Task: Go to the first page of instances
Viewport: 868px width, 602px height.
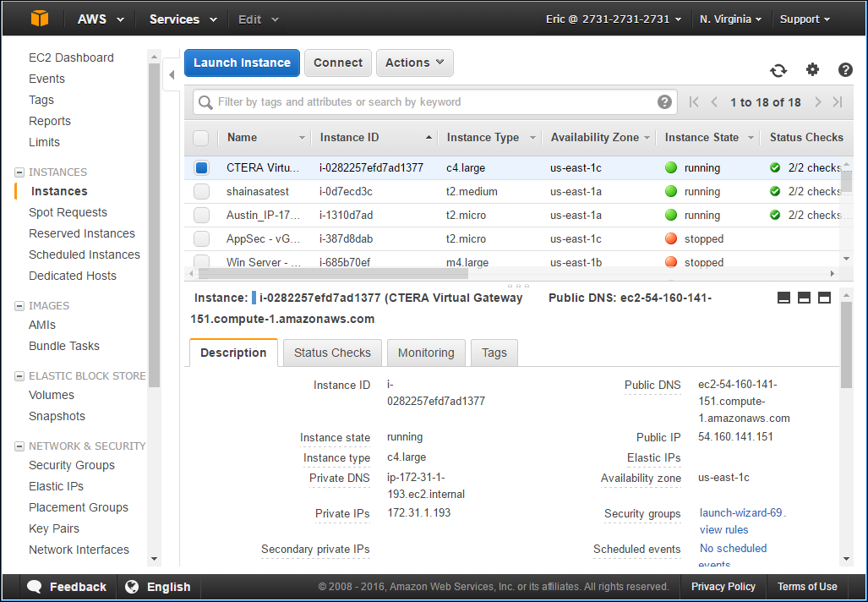Action: (694, 102)
